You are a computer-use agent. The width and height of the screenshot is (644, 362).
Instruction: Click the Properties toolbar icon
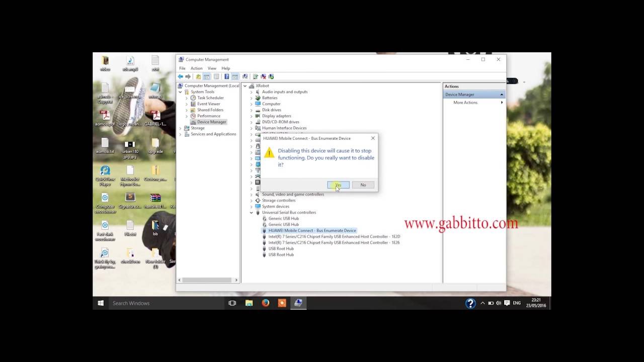click(216, 76)
